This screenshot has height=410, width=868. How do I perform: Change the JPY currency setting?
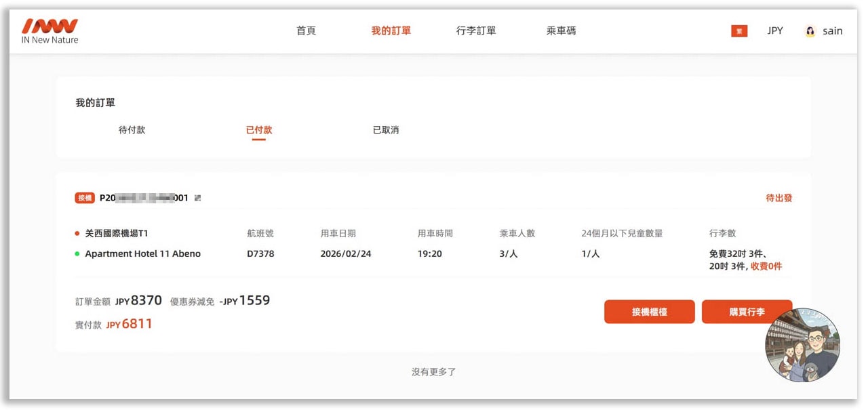click(775, 30)
